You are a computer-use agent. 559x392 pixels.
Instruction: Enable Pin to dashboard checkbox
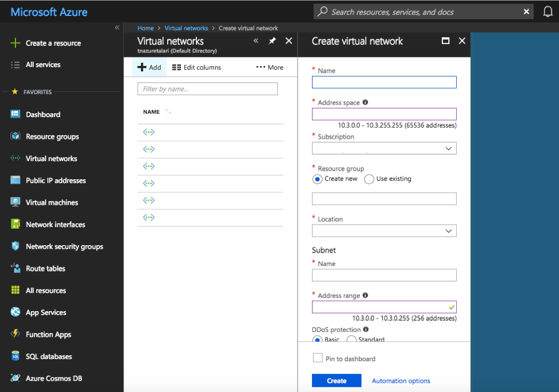tap(318, 358)
